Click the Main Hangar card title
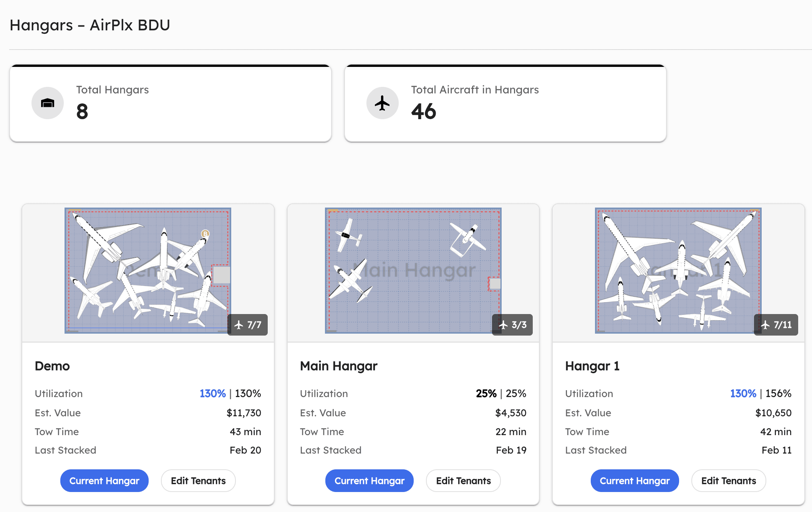Image resolution: width=812 pixels, height=512 pixels. [338, 366]
